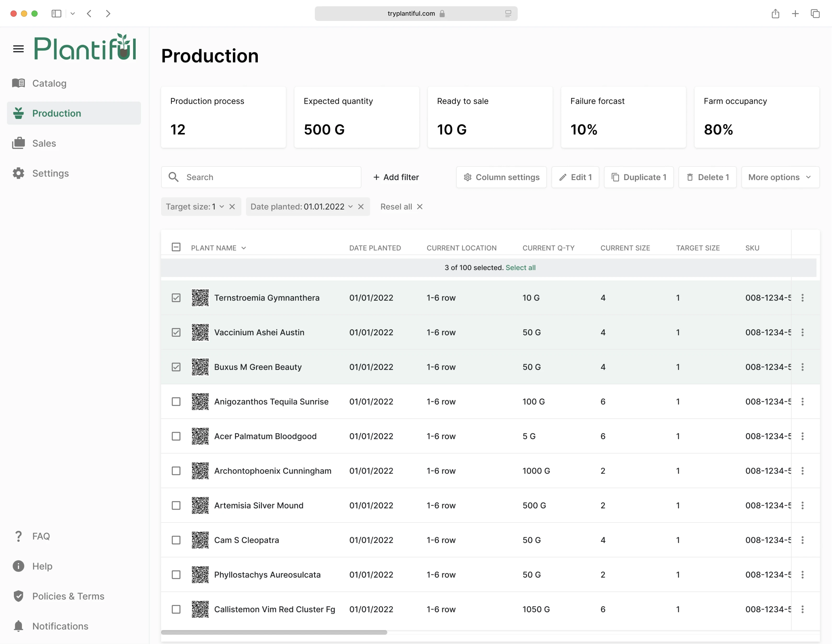
Task: Open three-dot menu for Buxus M Green Beauty
Action: click(x=802, y=367)
